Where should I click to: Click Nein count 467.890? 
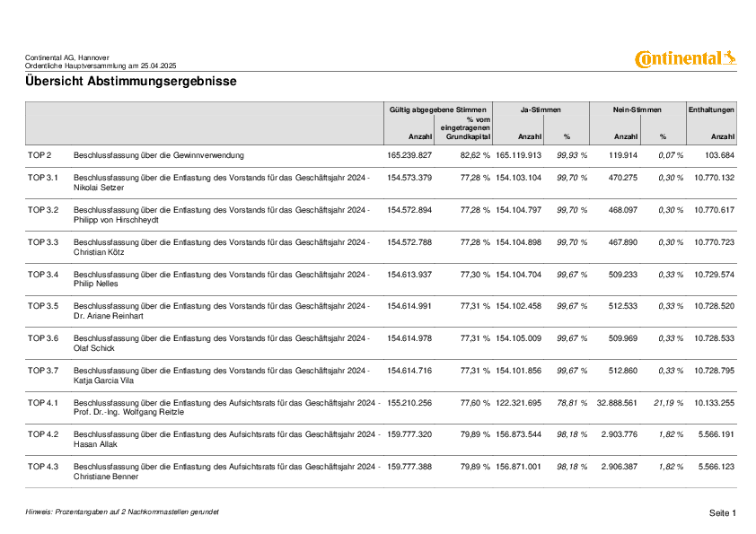623,242
